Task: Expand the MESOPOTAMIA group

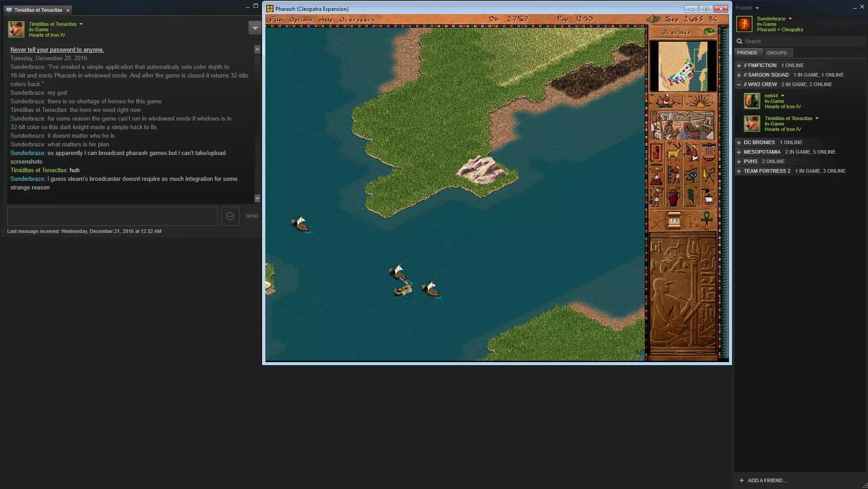Action: tap(739, 152)
